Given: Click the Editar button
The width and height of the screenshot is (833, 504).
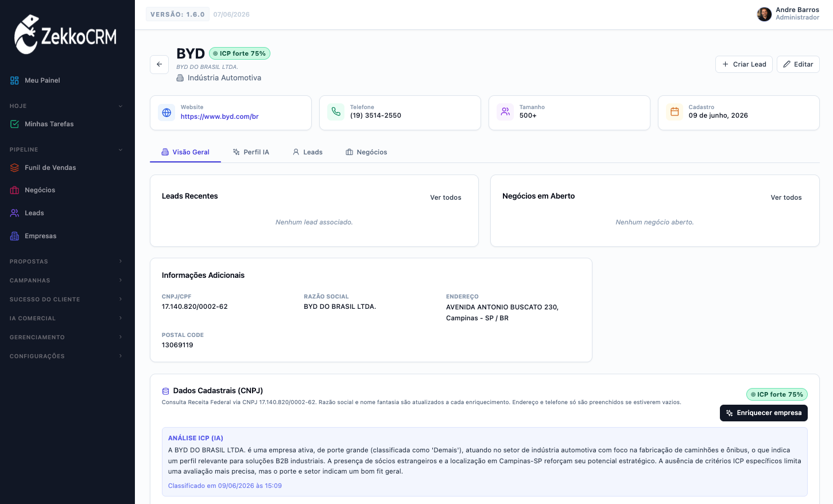Looking at the screenshot, I should 798,64.
